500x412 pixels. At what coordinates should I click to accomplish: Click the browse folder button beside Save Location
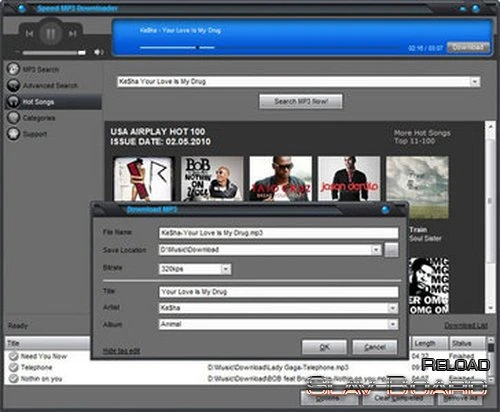[x=391, y=250]
